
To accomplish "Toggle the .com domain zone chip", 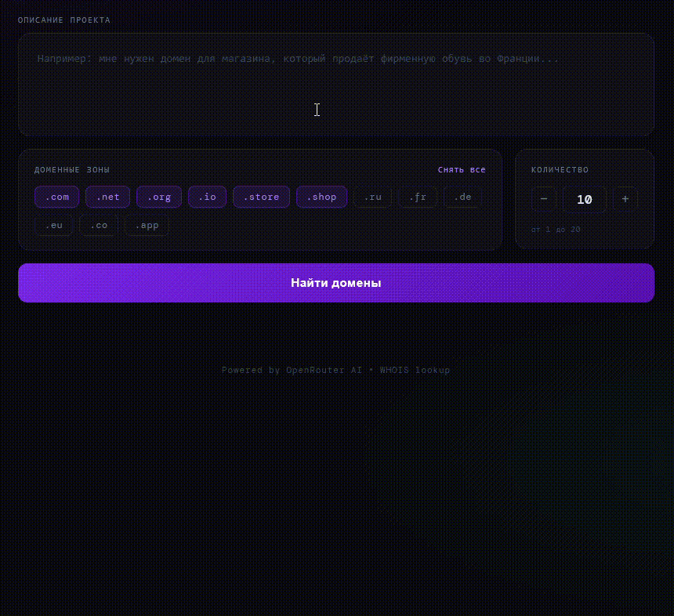I will click(x=57, y=197).
